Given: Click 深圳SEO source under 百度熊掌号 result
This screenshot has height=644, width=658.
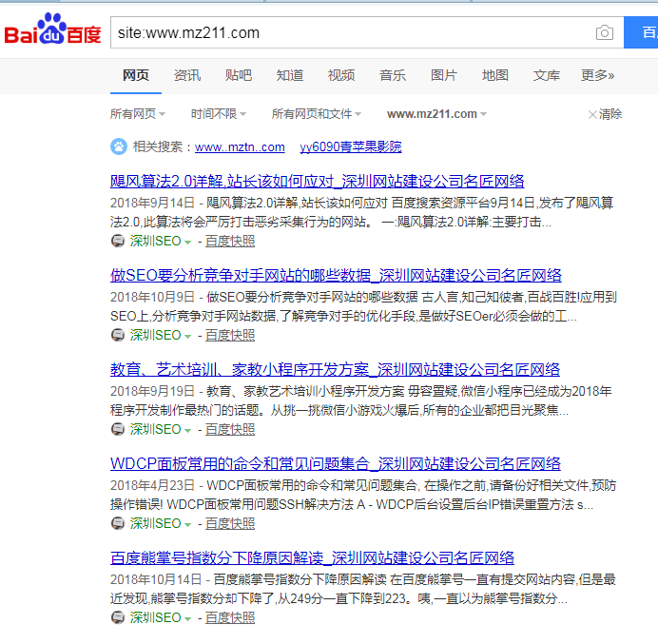Looking at the screenshot, I should [155, 617].
